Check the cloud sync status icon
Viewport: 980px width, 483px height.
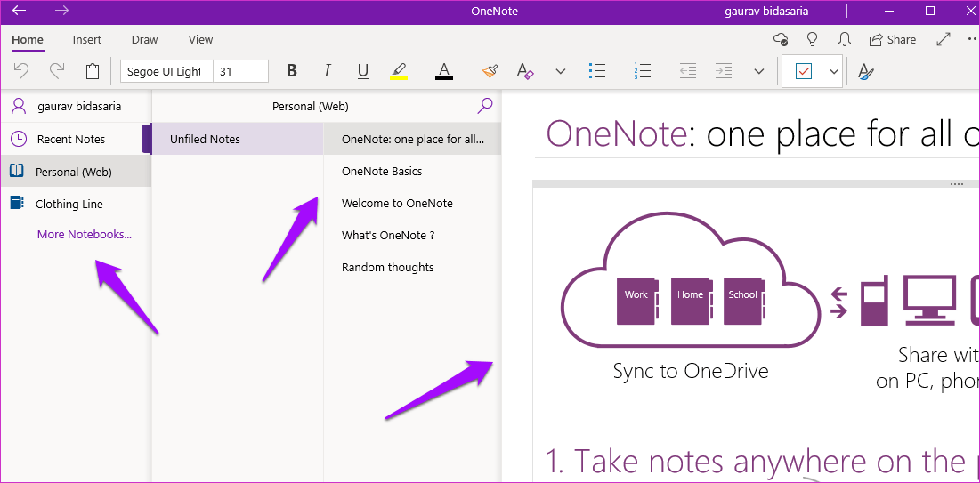point(780,39)
